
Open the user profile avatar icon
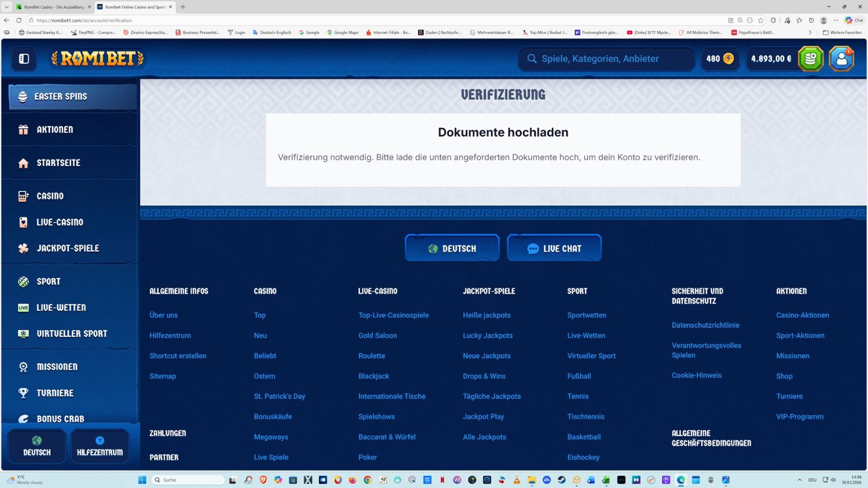pos(841,58)
